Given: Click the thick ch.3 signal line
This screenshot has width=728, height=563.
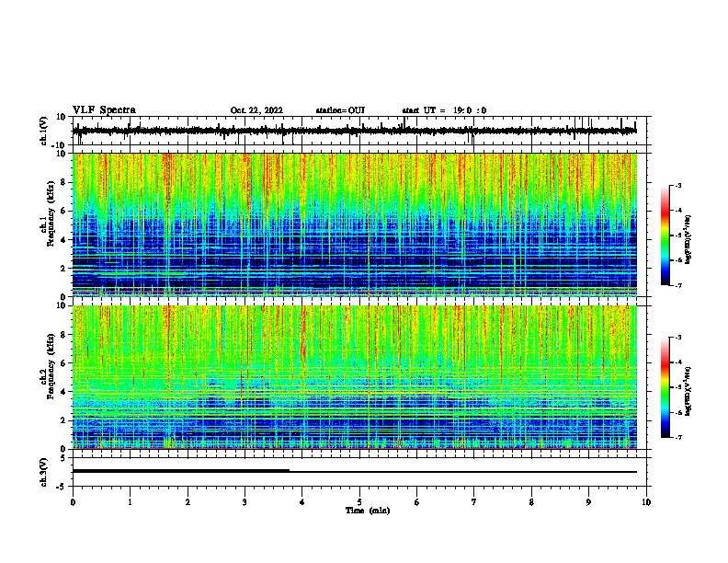Looking at the screenshot, I should [181, 471].
